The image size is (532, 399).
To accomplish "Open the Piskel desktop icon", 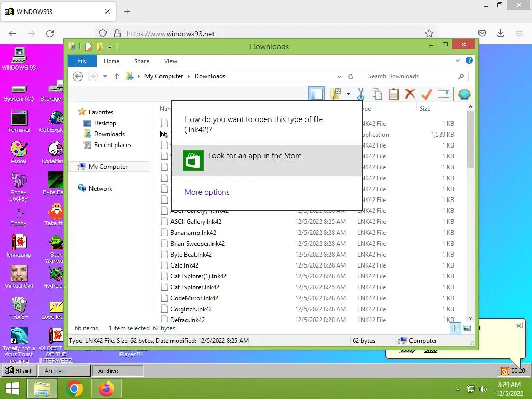I will coord(19,153).
